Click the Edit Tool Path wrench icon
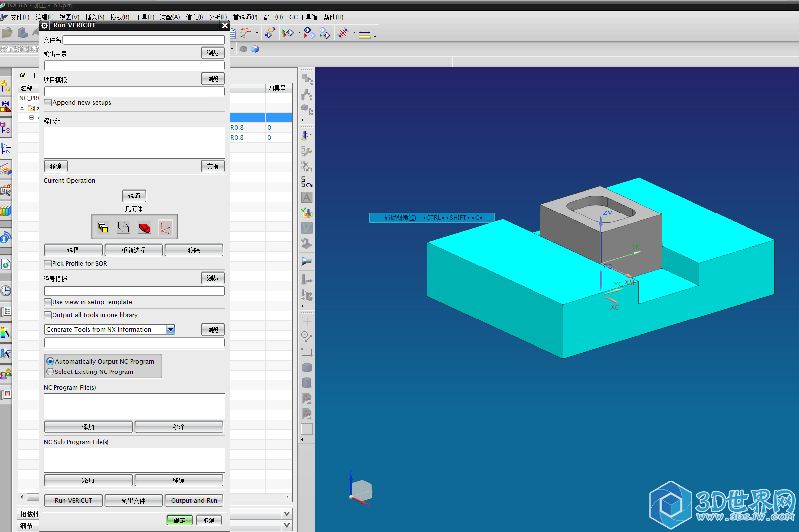This screenshot has width=799, height=532. tap(307, 151)
